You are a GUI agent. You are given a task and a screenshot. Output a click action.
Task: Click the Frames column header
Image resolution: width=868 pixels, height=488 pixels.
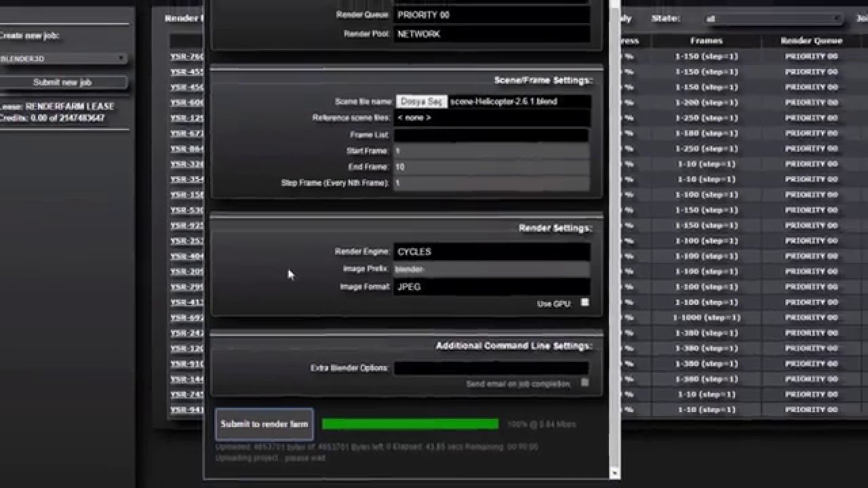[x=707, y=41]
